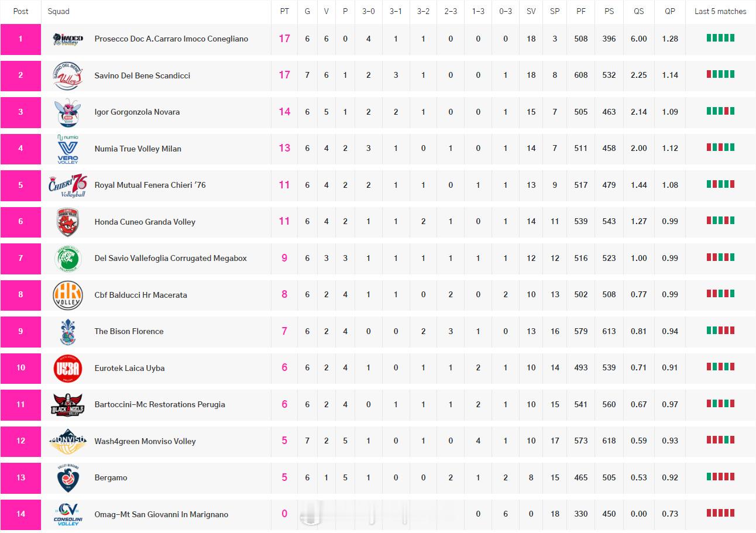Click Novara's last 5 matches form bars
756x533 pixels.
click(x=720, y=111)
